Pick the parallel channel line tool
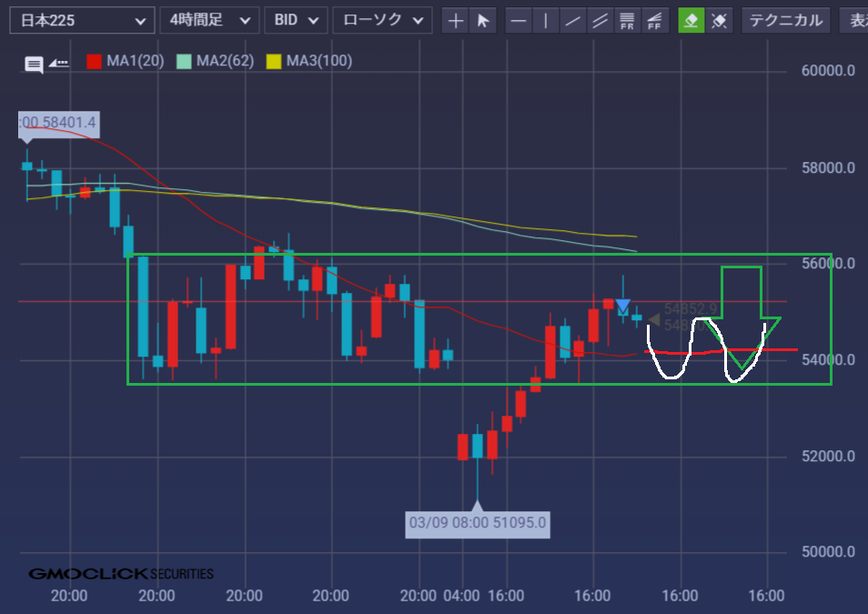Screen dimensions: 868x614 point(600,20)
